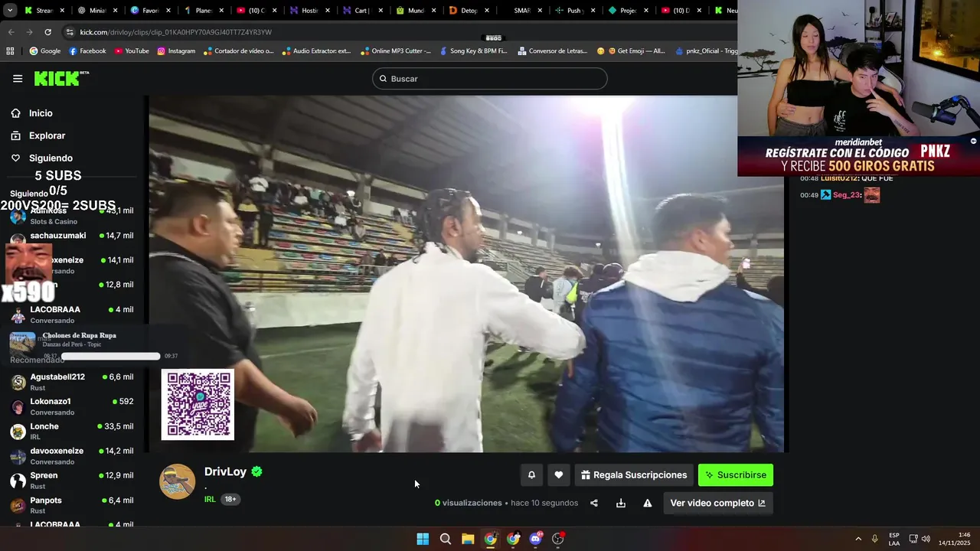The height and width of the screenshot is (551, 980).
Task: Click the Regala Suscripciones button
Action: (634, 475)
